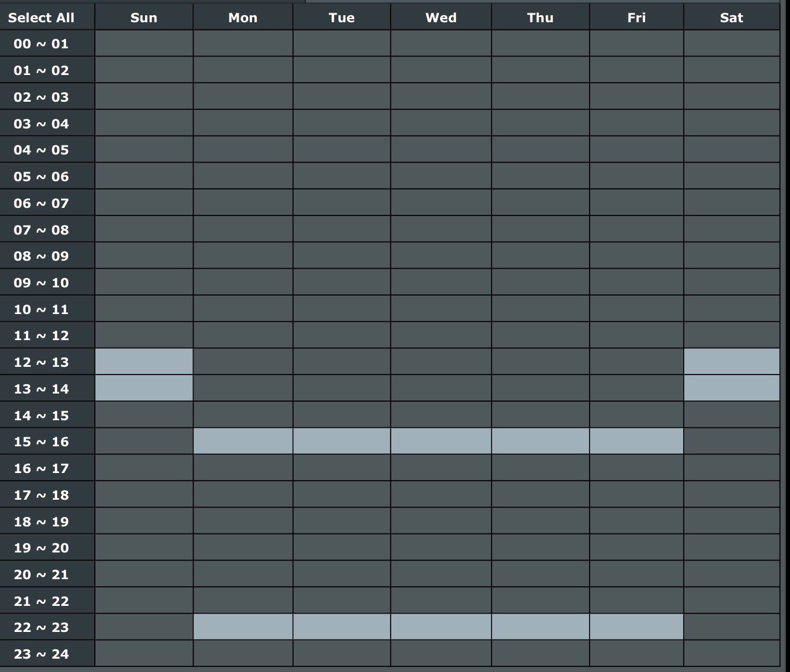Deselect Thursday 22 ~ 23 time slot

pos(540,627)
